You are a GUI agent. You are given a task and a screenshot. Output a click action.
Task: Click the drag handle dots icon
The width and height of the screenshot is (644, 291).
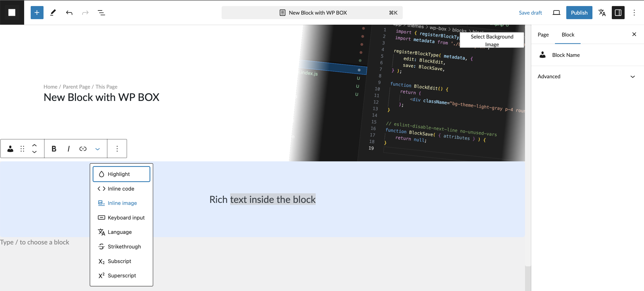22,149
